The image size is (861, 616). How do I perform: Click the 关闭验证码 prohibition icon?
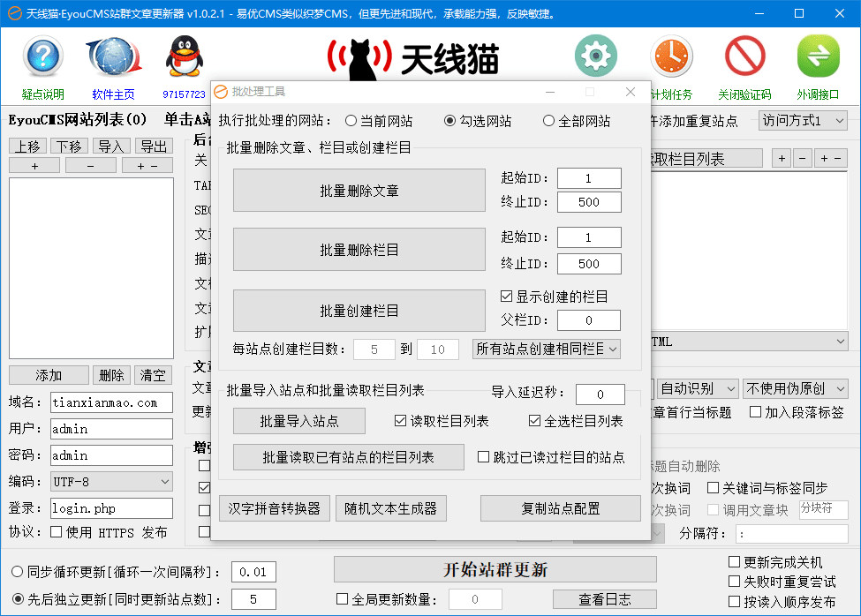(x=745, y=56)
